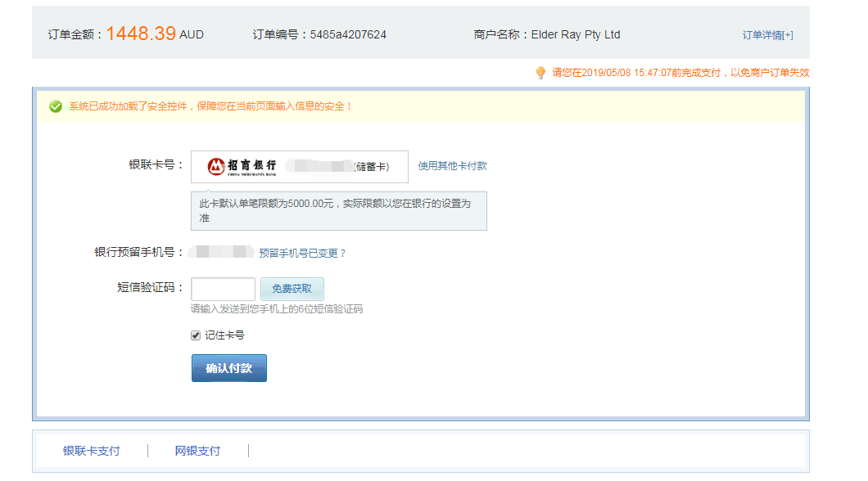The width and height of the screenshot is (868, 481).
Task: Switch to the 网银支付 tab
Action: click(x=197, y=451)
